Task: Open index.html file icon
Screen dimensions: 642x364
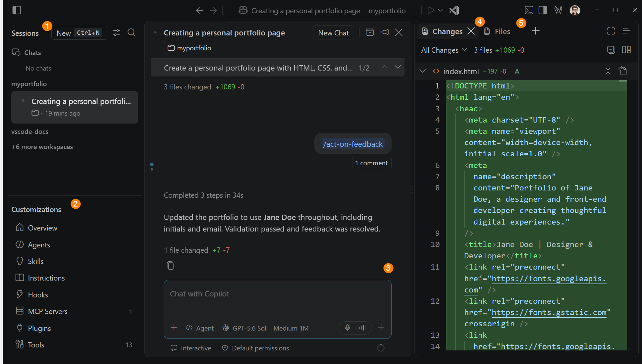Action: pos(623,71)
